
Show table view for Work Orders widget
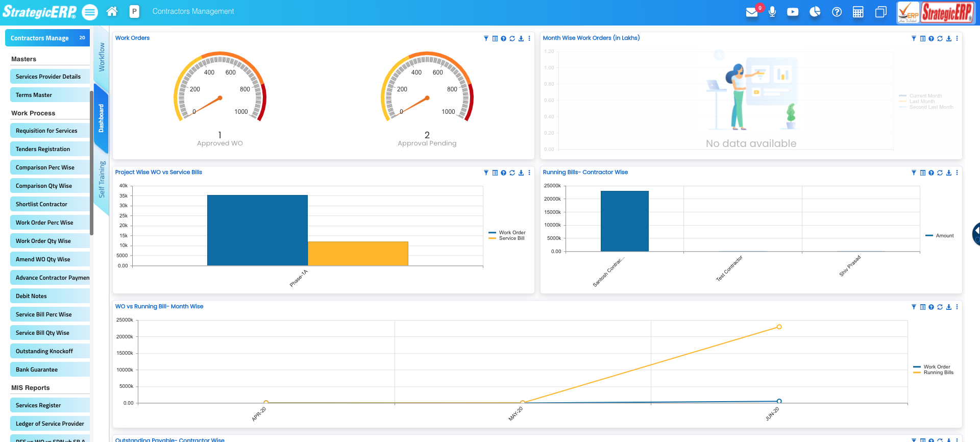pos(495,38)
